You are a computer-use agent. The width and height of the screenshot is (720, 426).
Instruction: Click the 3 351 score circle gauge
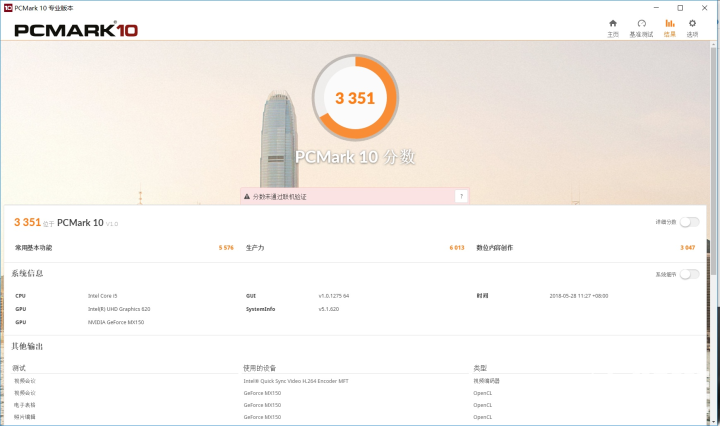pyautogui.click(x=355, y=98)
